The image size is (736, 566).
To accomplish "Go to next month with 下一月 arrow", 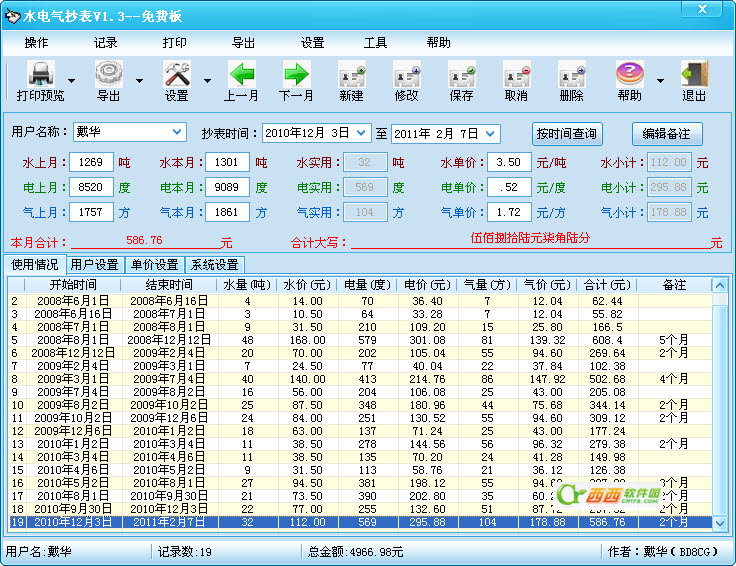I will point(296,74).
